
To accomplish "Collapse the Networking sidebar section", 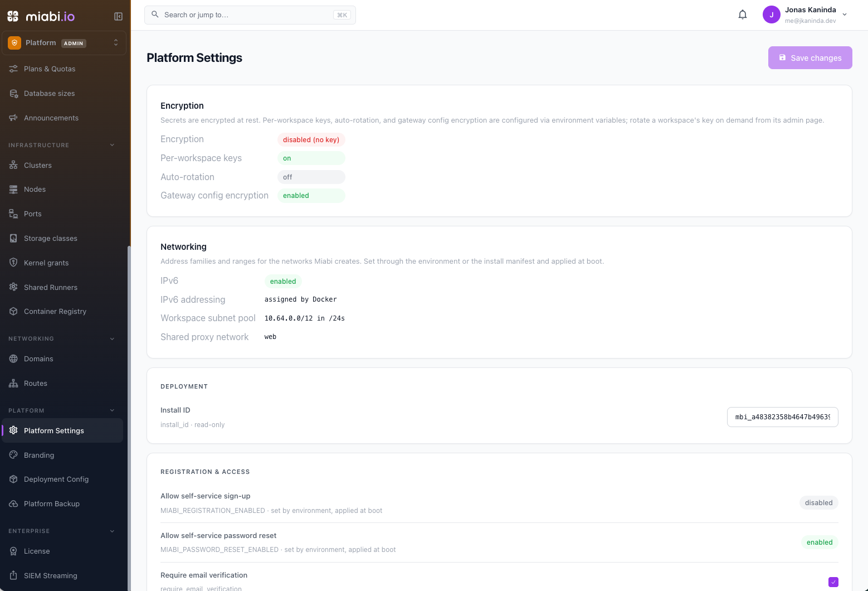I will click(112, 339).
